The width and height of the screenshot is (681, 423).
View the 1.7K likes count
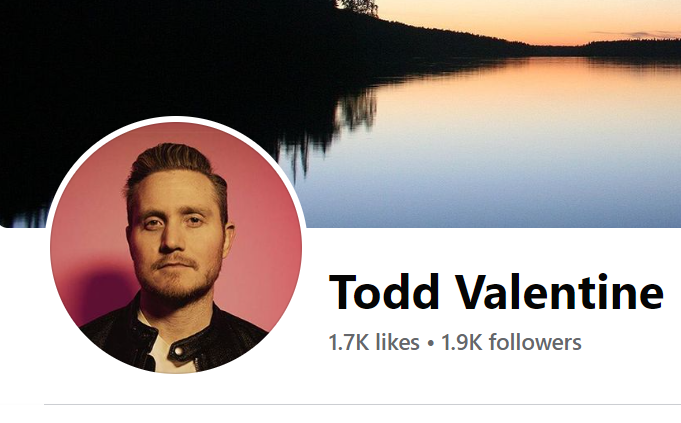point(374,342)
